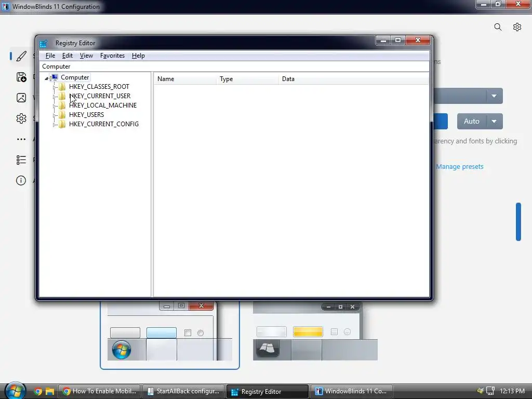Select the gray Windows flag style thumbnail
The width and height of the screenshot is (532, 399).
pos(315,331)
